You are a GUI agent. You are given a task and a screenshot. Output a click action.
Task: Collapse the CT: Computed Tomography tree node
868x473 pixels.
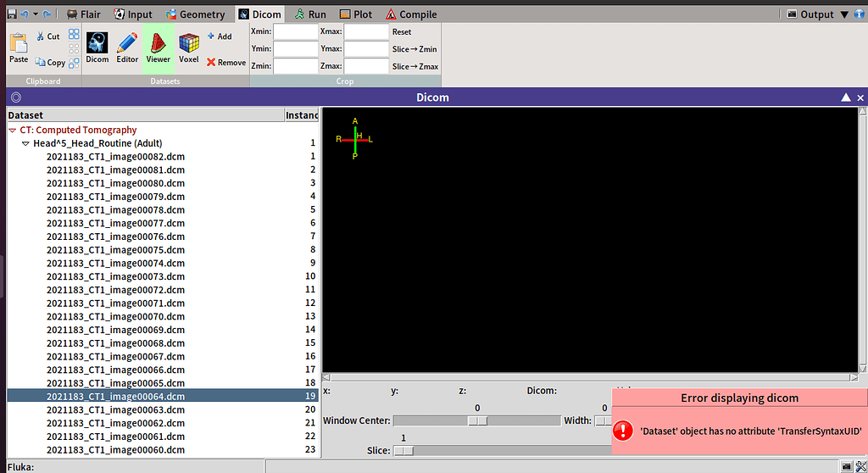point(13,131)
